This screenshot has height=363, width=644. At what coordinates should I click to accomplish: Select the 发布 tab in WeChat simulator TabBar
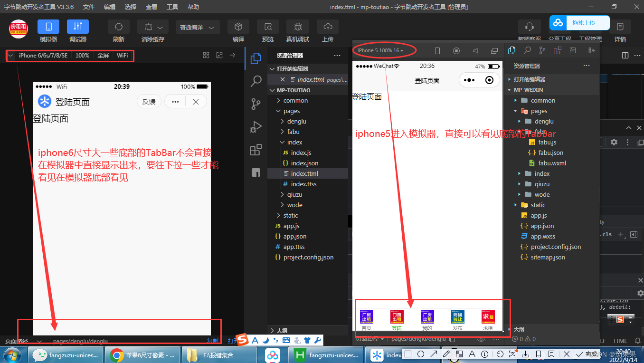pyautogui.click(x=457, y=321)
